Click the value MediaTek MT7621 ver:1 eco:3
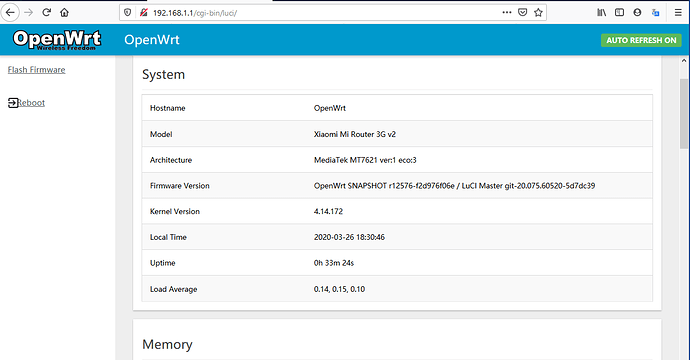690x360 pixels. pos(365,160)
